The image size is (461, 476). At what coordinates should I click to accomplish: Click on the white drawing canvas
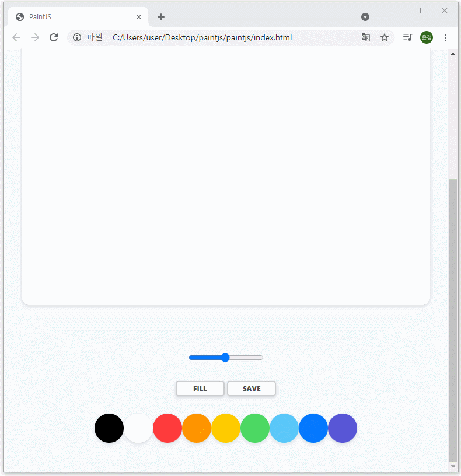[226, 176]
